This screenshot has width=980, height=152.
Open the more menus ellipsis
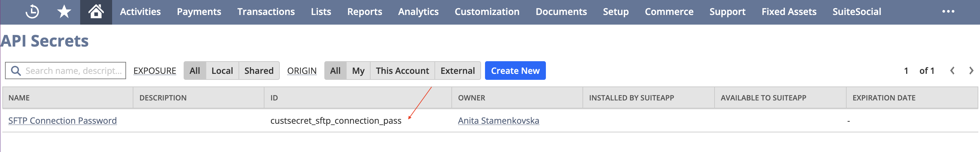(x=948, y=11)
